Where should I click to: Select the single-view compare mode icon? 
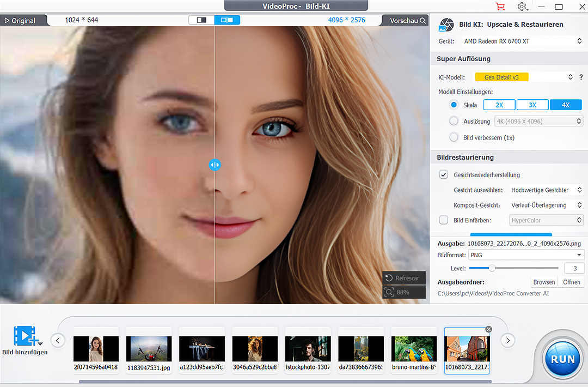point(201,20)
